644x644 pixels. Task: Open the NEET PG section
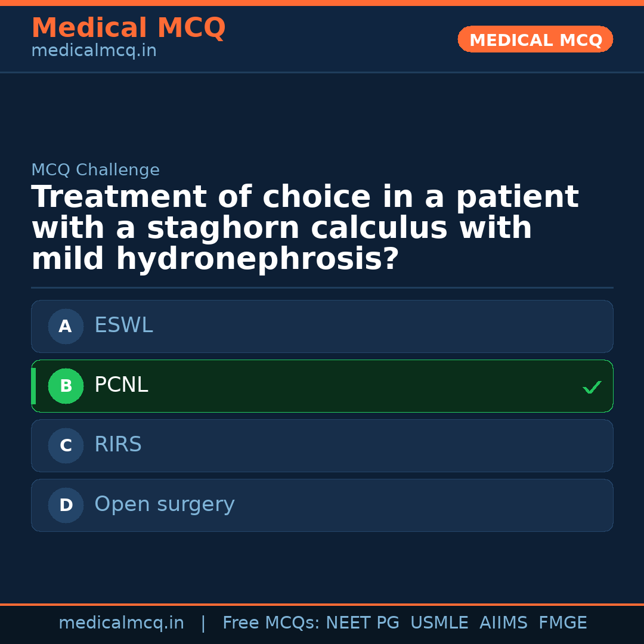pyautogui.click(x=362, y=623)
